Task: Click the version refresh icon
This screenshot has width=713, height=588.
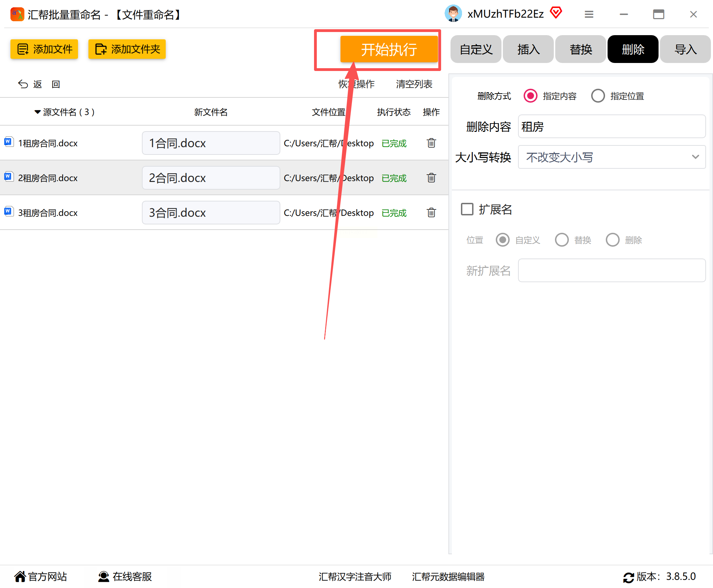Action: pyautogui.click(x=628, y=578)
